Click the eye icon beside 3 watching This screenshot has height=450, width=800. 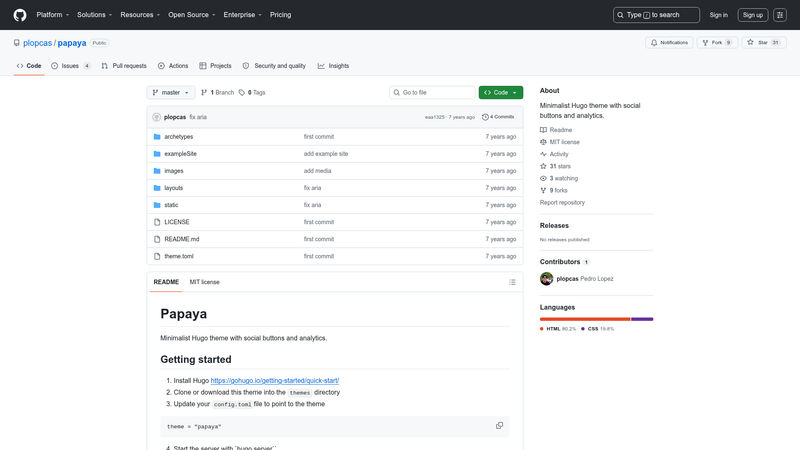click(543, 179)
